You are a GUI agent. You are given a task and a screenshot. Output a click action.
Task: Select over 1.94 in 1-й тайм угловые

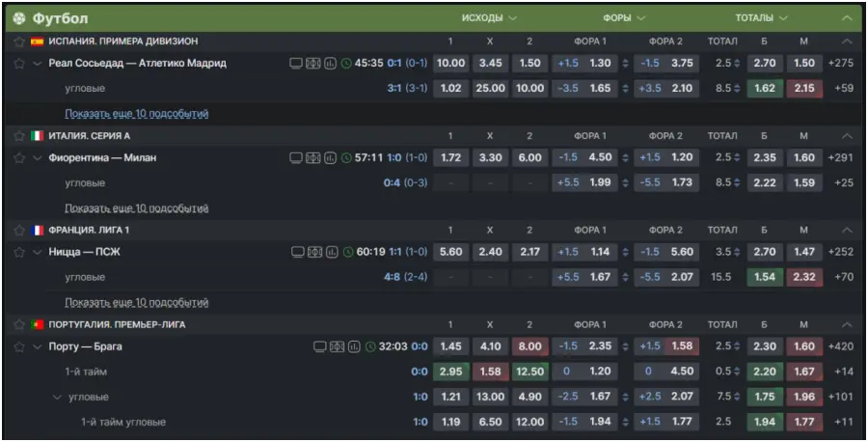click(765, 422)
